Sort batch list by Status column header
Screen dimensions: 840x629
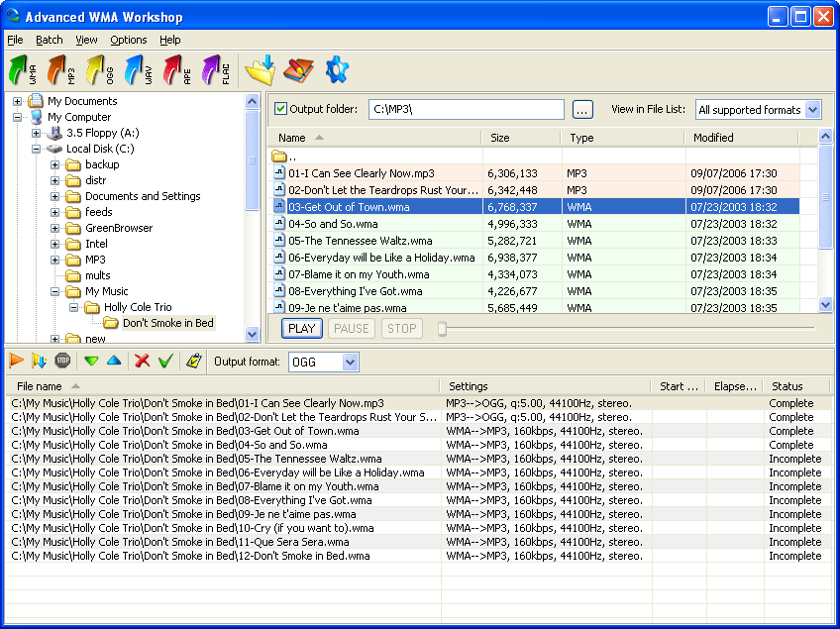click(796, 386)
